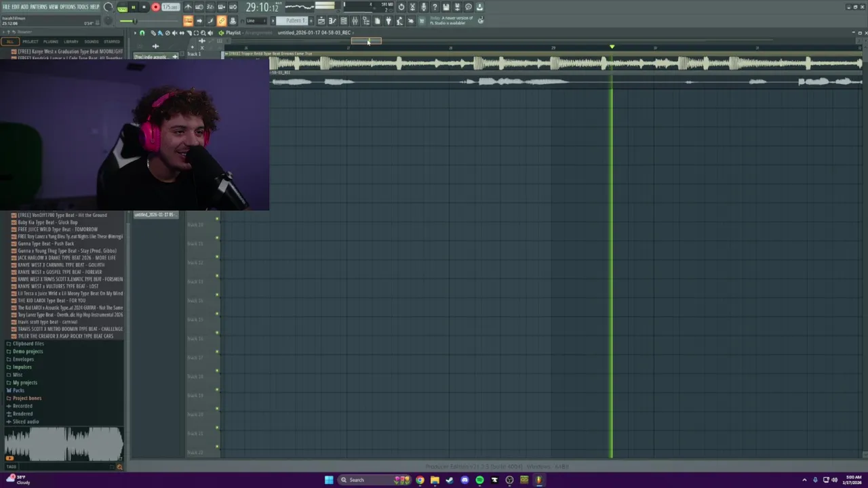Expand the Demo projects folder

(27, 351)
